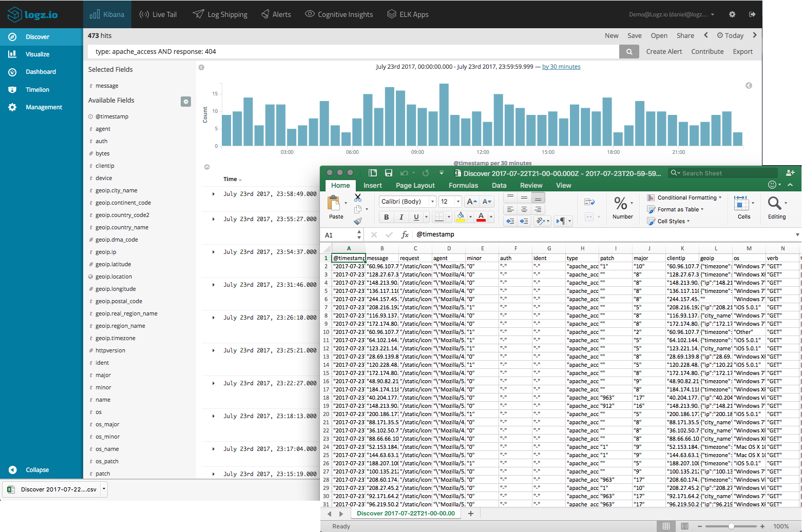Click the Kibana search magnifier button

[x=629, y=52]
